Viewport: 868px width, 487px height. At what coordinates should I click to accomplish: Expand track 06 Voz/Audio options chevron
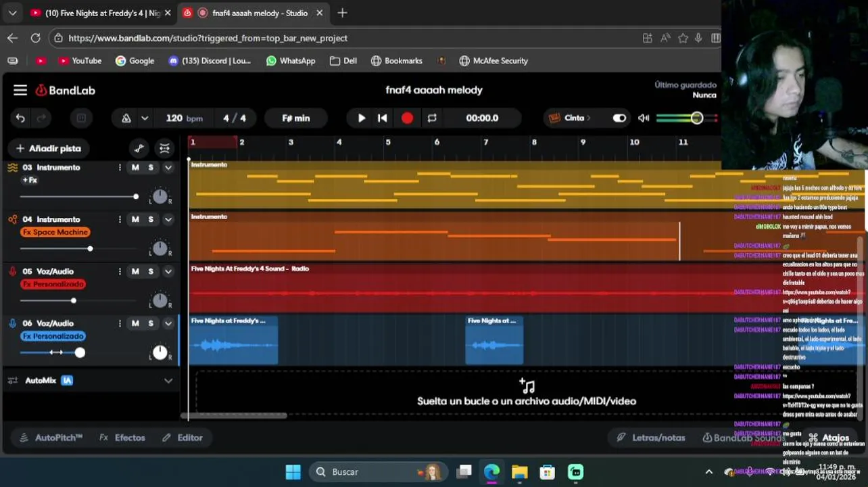[168, 323]
